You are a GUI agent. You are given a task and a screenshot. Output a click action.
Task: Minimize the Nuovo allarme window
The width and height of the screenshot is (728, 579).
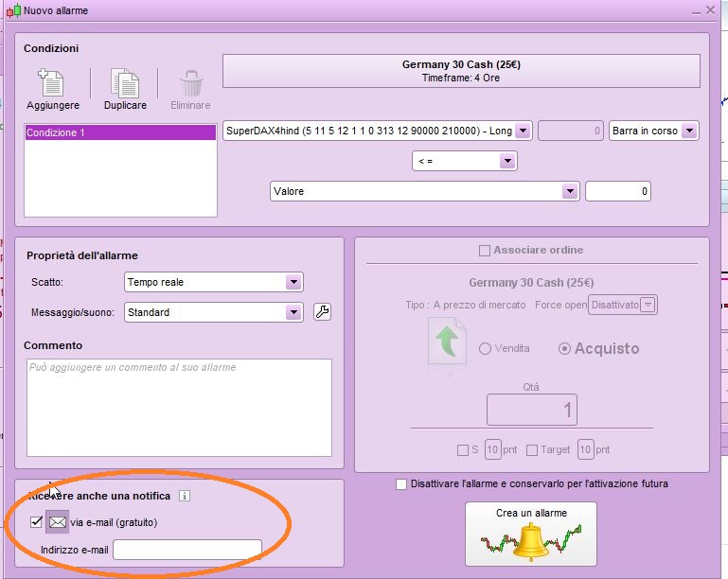point(696,11)
